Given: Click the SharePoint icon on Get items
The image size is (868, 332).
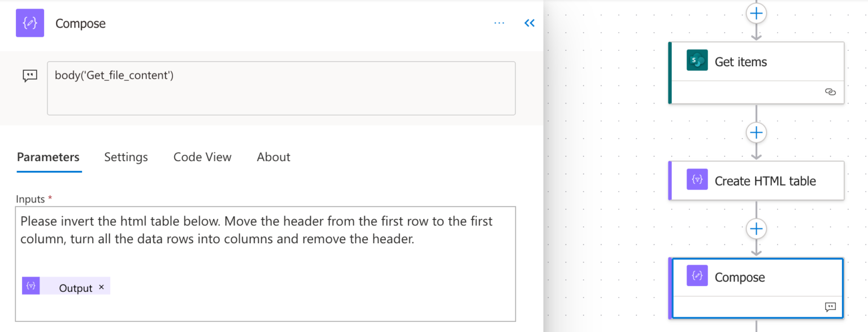Looking at the screenshot, I should pyautogui.click(x=697, y=61).
